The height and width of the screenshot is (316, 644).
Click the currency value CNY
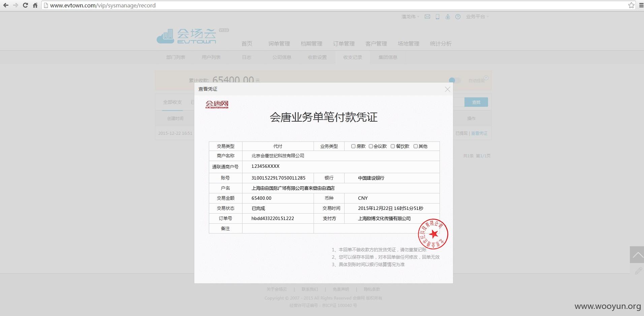click(x=363, y=198)
